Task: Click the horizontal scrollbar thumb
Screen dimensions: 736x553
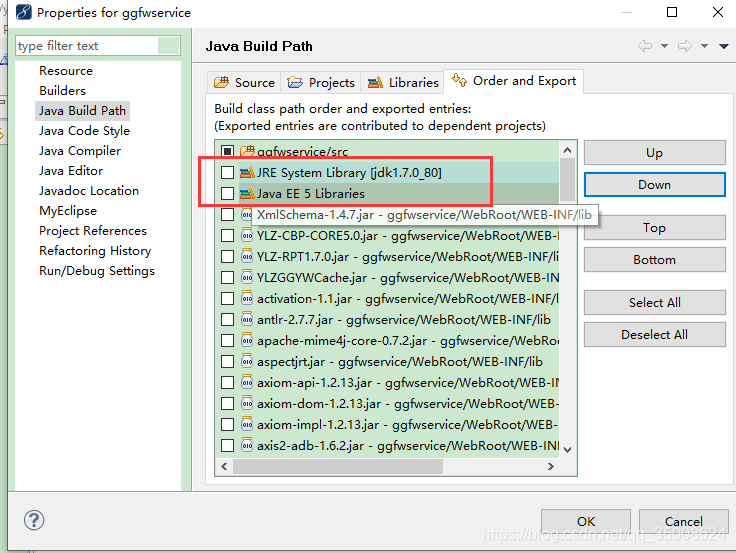Action: coord(338,467)
